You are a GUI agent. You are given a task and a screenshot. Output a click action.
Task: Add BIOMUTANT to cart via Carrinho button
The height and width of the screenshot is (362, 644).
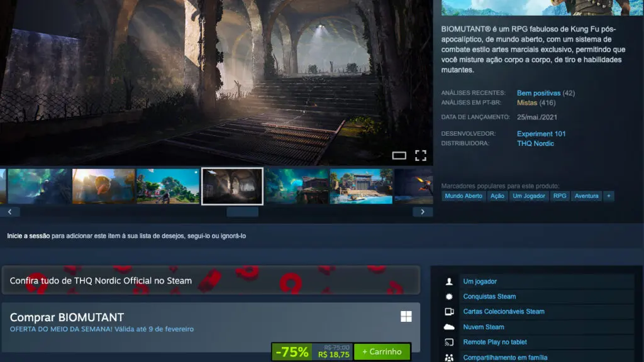(380, 353)
